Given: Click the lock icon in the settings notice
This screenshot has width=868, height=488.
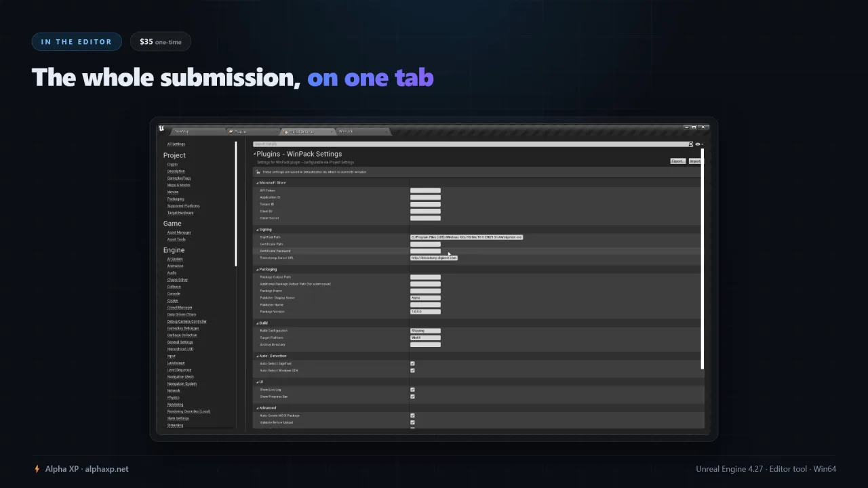Looking at the screenshot, I should [258, 172].
